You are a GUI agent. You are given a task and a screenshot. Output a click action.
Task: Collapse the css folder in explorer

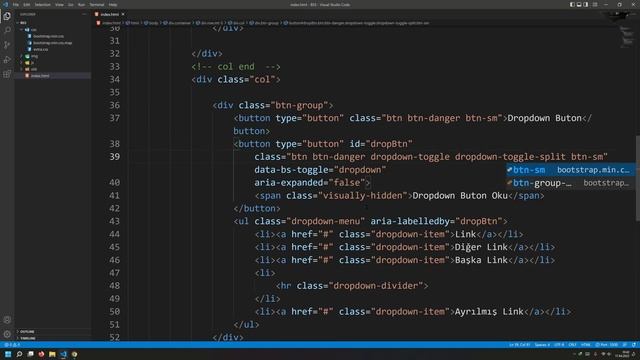[33, 30]
